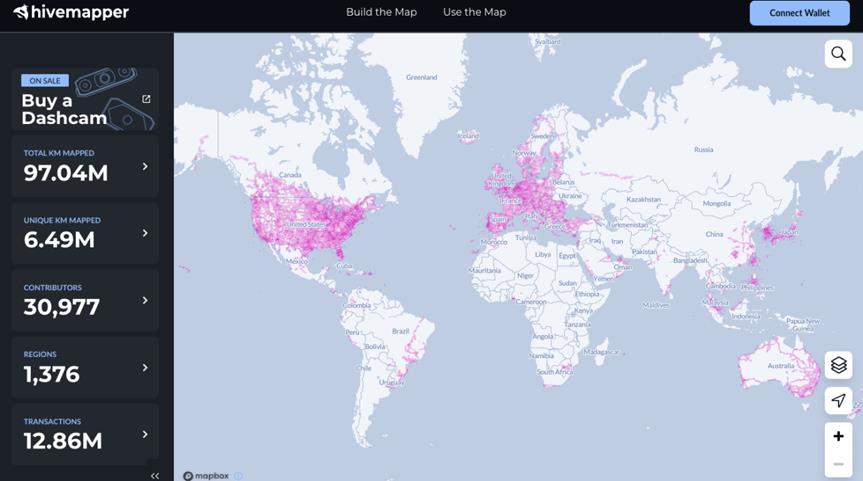Viewport: 863px width, 481px height.
Task: Click the mapbox logo
Action: click(x=206, y=475)
